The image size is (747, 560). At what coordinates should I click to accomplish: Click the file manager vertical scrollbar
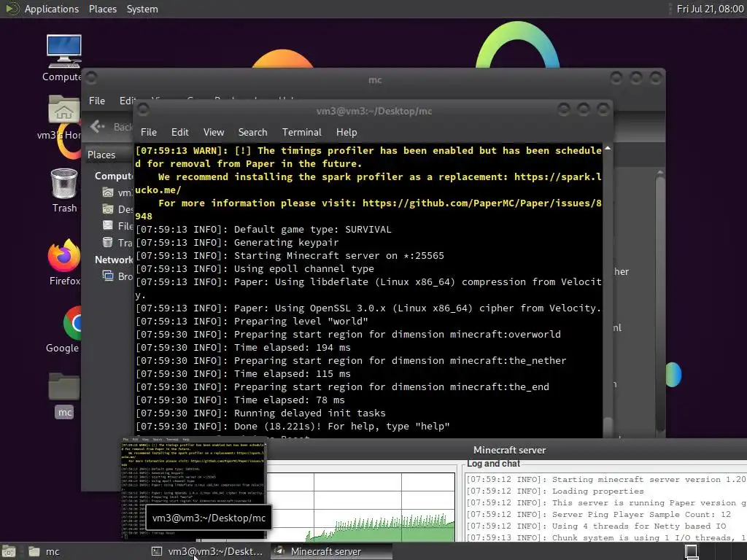pos(659,305)
